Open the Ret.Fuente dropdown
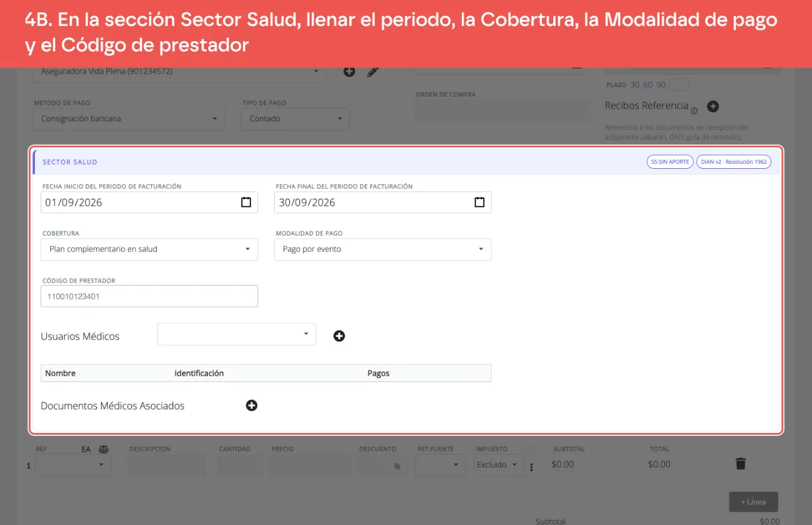 [440, 465]
